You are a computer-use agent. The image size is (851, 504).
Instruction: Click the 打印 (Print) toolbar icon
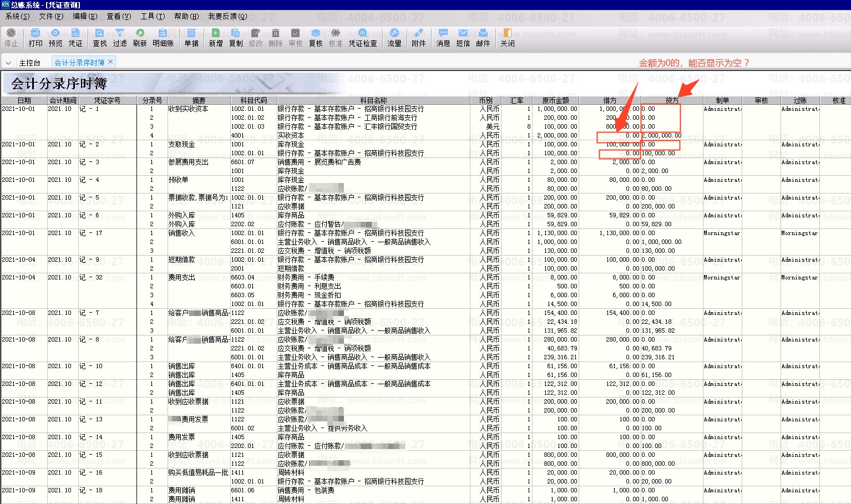tap(36, 37)
